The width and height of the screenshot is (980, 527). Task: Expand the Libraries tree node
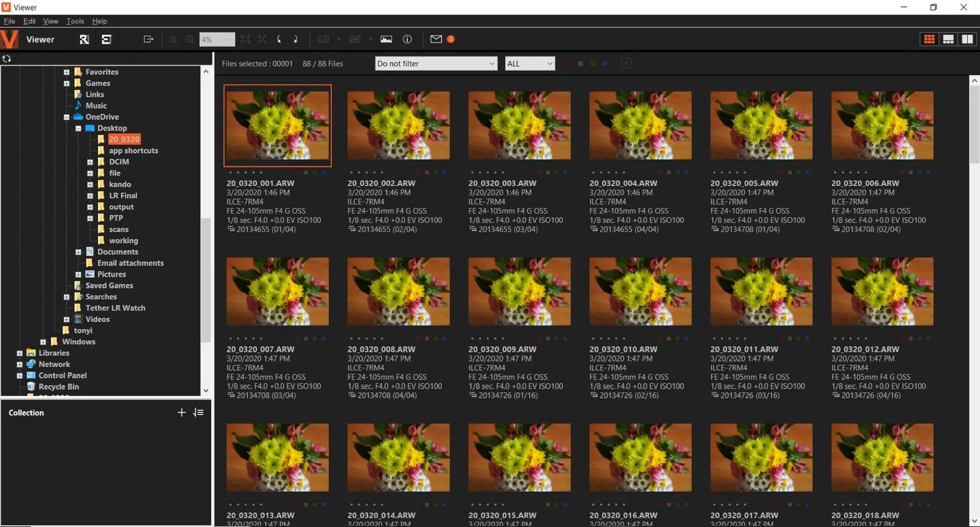(x=19, y=354)
